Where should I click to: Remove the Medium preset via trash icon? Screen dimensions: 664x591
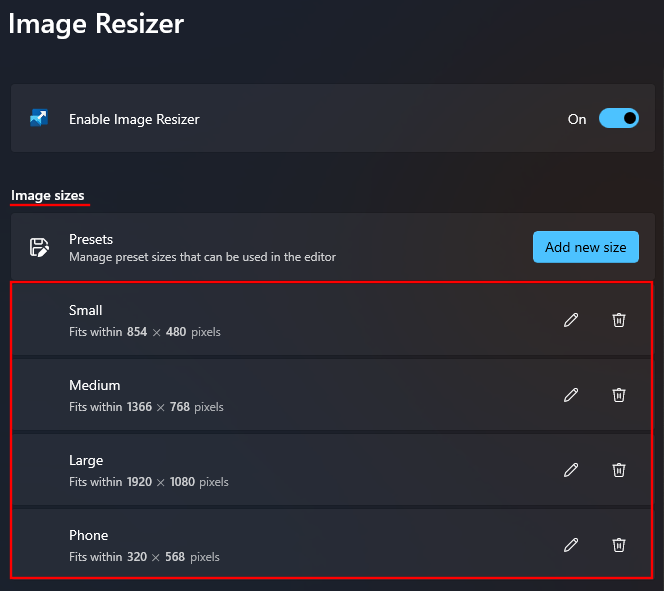coord(619,395)
